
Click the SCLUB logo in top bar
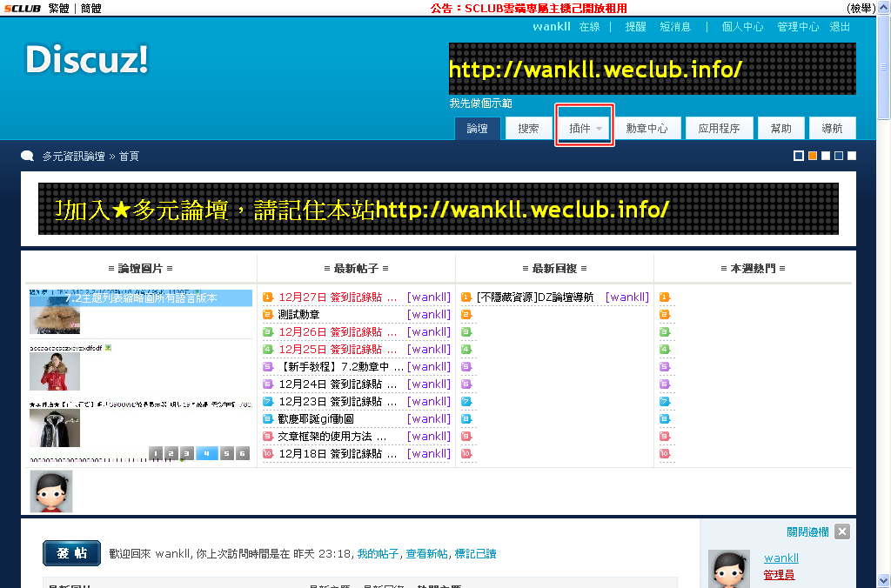point(22,8)
